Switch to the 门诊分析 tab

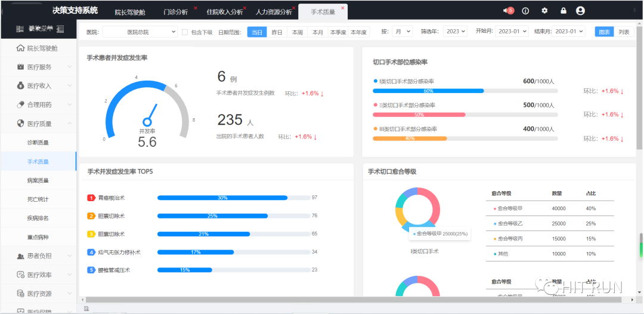pos(175,12)
